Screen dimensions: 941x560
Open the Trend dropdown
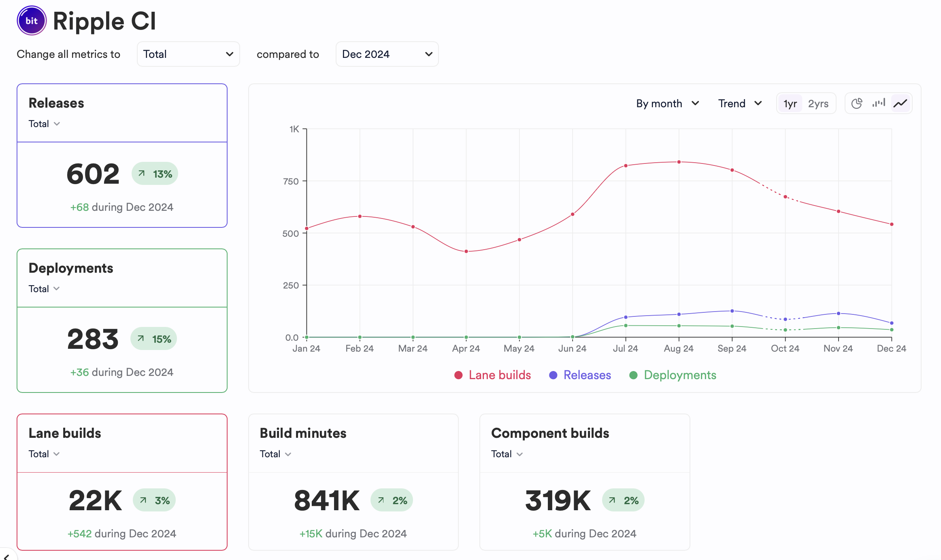pos(740,104)
